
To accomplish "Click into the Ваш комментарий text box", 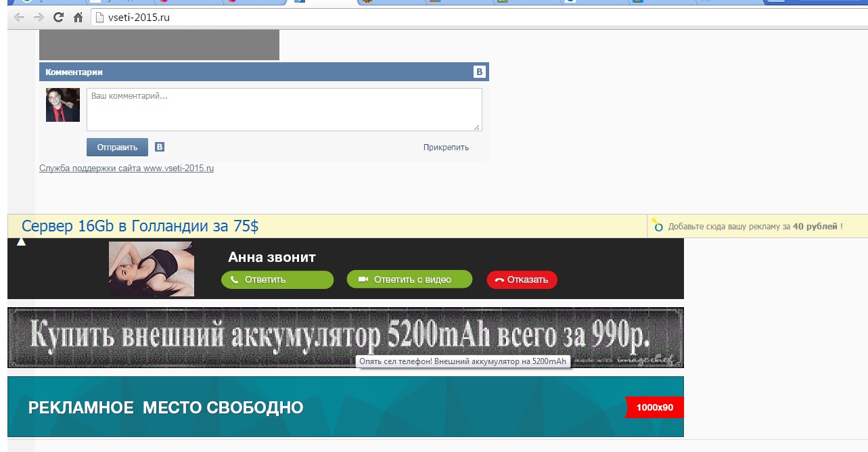I will (284, 110).
